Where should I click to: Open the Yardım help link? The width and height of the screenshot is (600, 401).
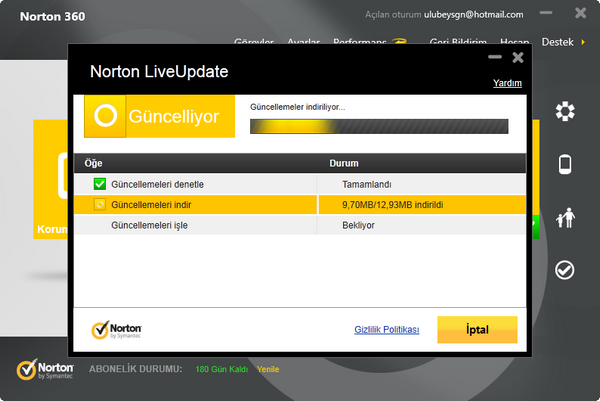pyautogui.click(x=507, y=83)
